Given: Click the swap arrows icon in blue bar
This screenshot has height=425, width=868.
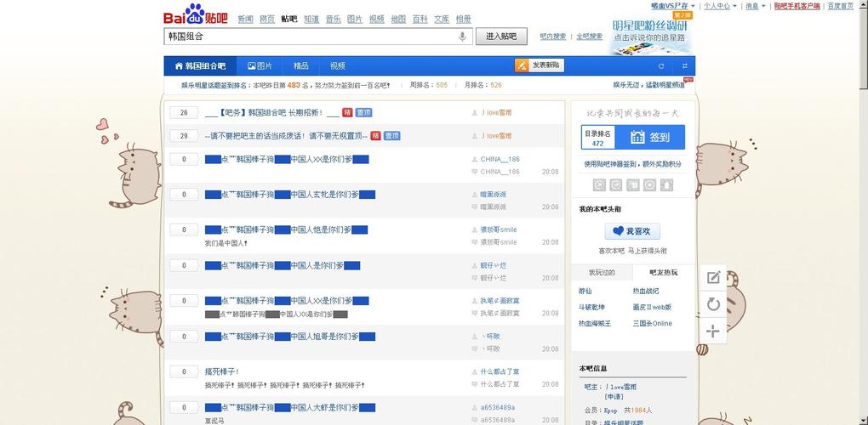Looking at the screenshot, I should [685, 65].
